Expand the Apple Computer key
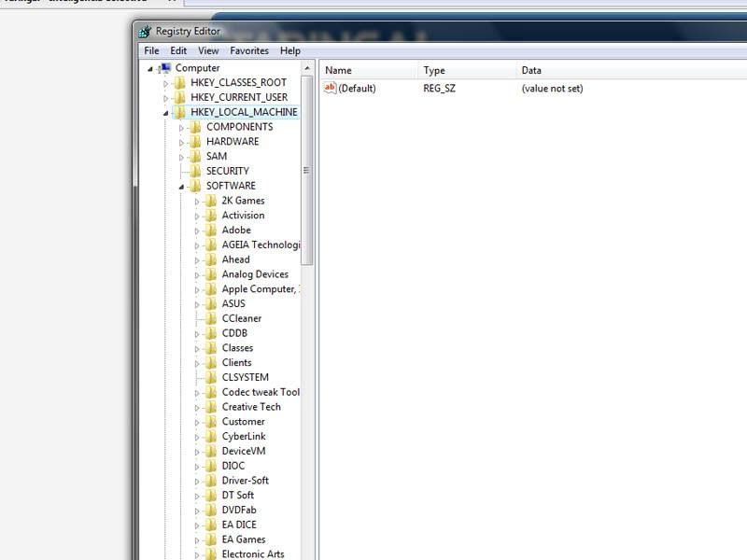 pyautogui.click(x=196, y=290)
